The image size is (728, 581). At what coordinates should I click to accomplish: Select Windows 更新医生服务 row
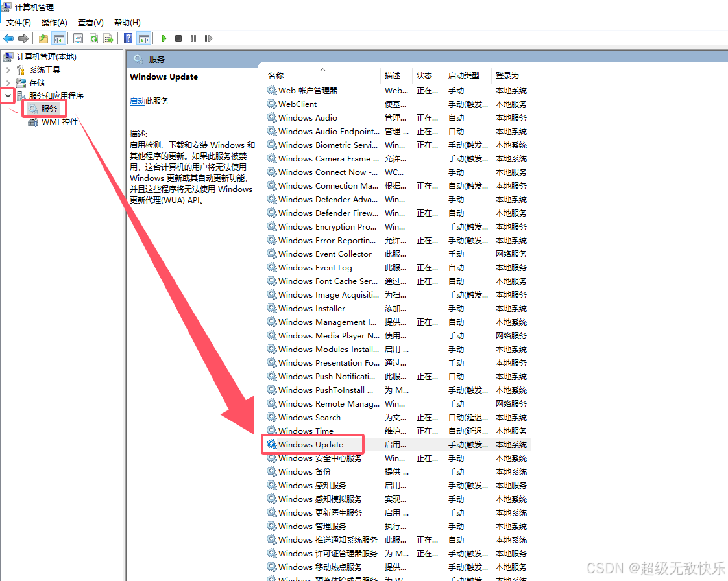coord(398,512)
